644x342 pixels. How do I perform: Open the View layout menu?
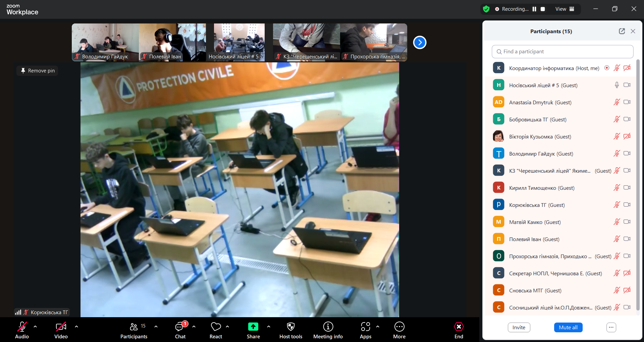[565, 9]
